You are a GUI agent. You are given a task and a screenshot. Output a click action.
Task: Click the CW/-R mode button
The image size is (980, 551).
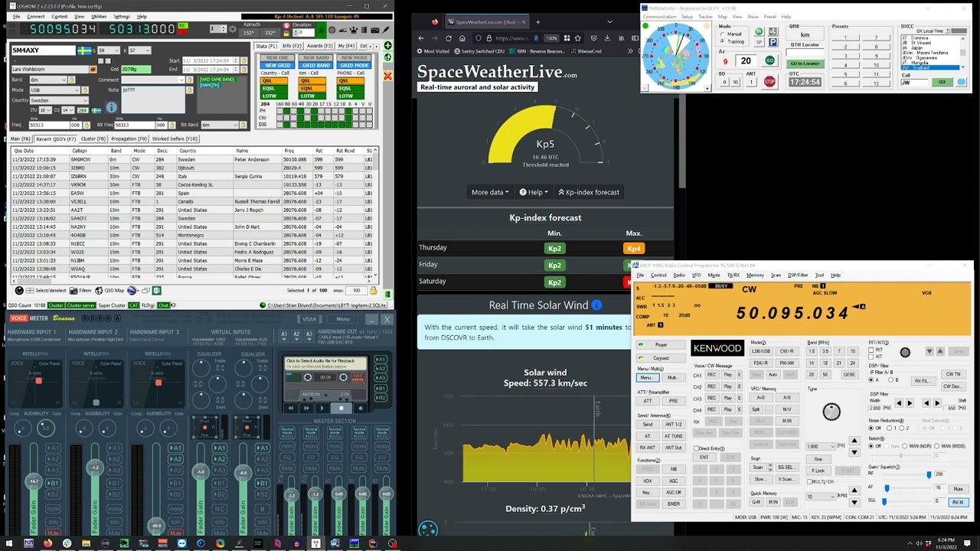(786, 351)
